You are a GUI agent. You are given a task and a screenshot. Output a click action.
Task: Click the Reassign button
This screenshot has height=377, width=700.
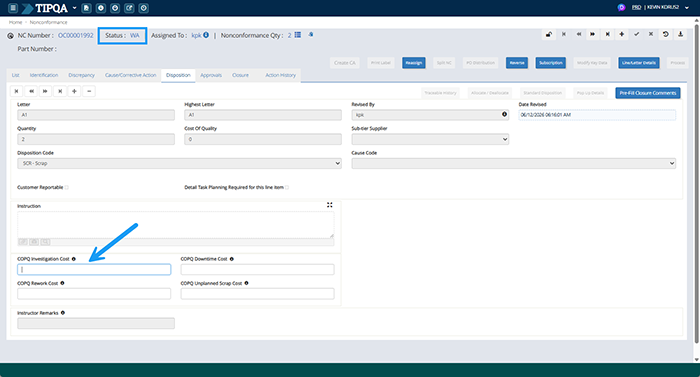coord(414,63)
